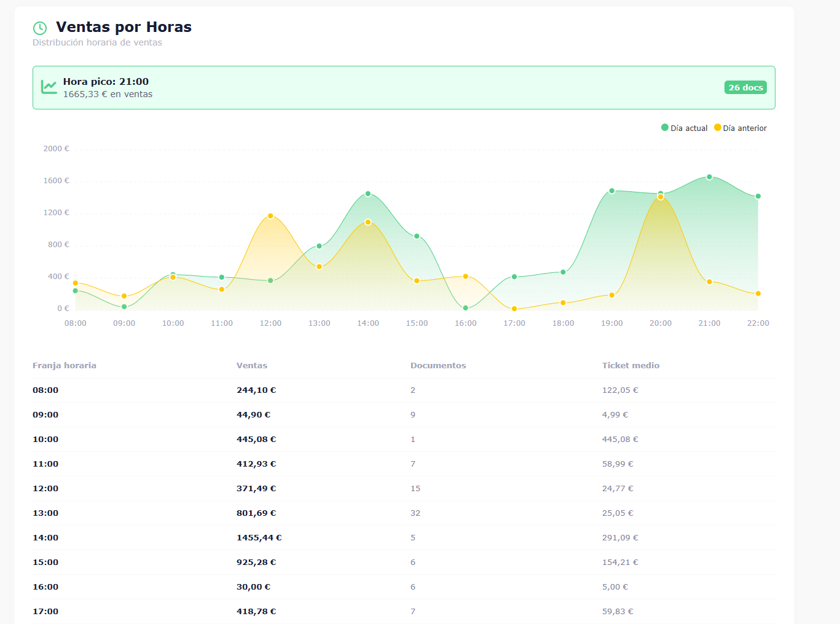Click the yellow Día anterior legend dot

pyautogui.click(x=717, y=127)
